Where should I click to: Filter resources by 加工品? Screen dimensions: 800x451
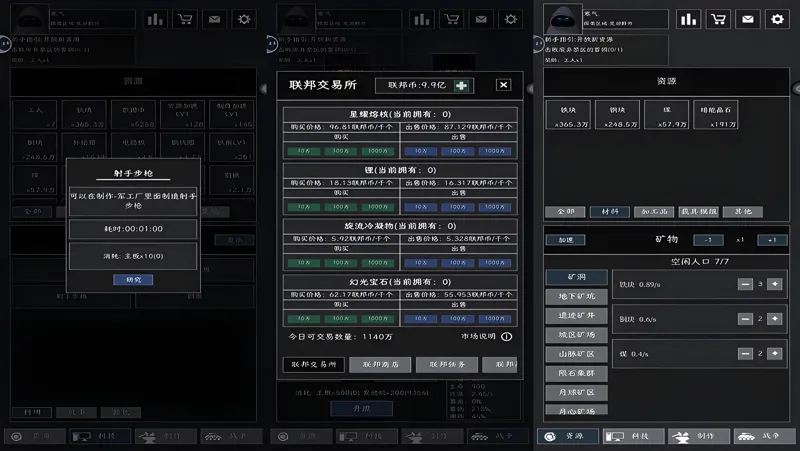tap(652, 212)
